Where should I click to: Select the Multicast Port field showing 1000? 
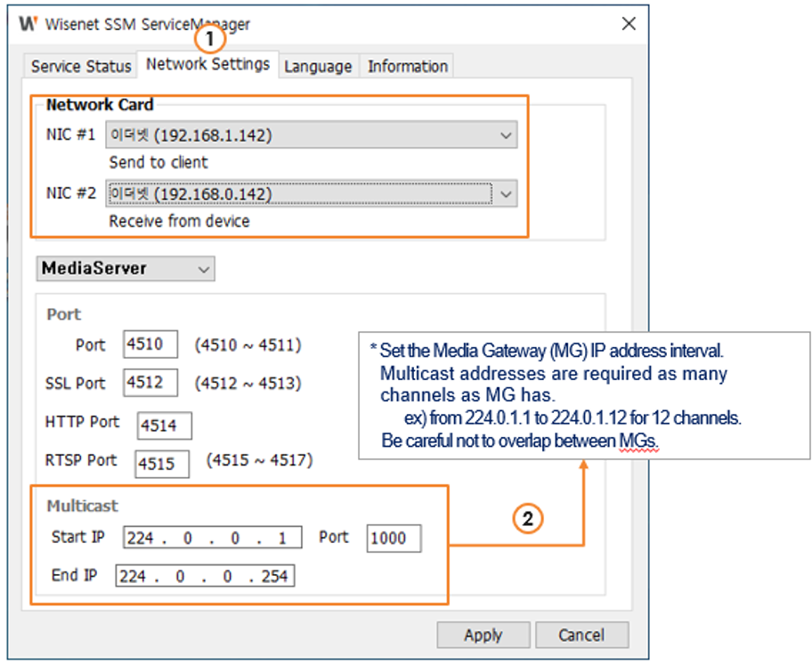pyautogui.click(x=394, y=538)
